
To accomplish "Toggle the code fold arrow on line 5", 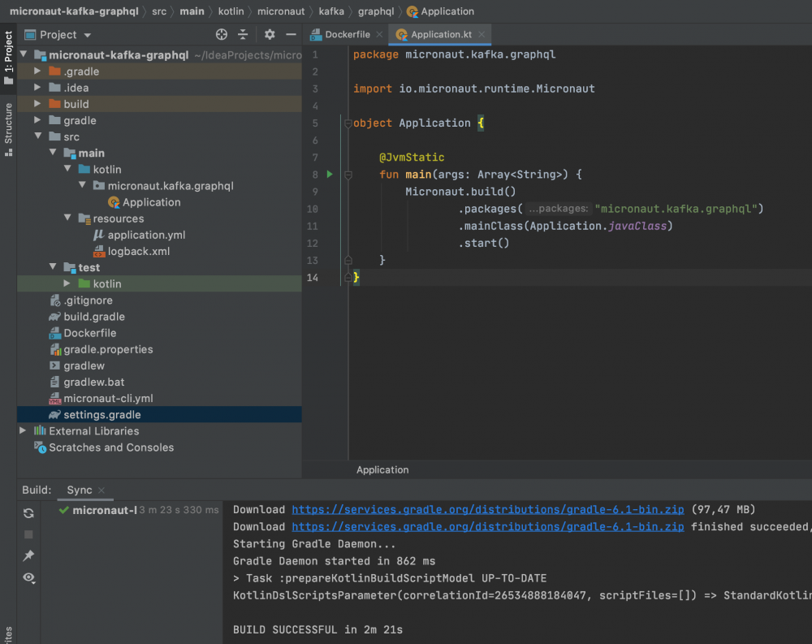I will [x=349, y=123].
